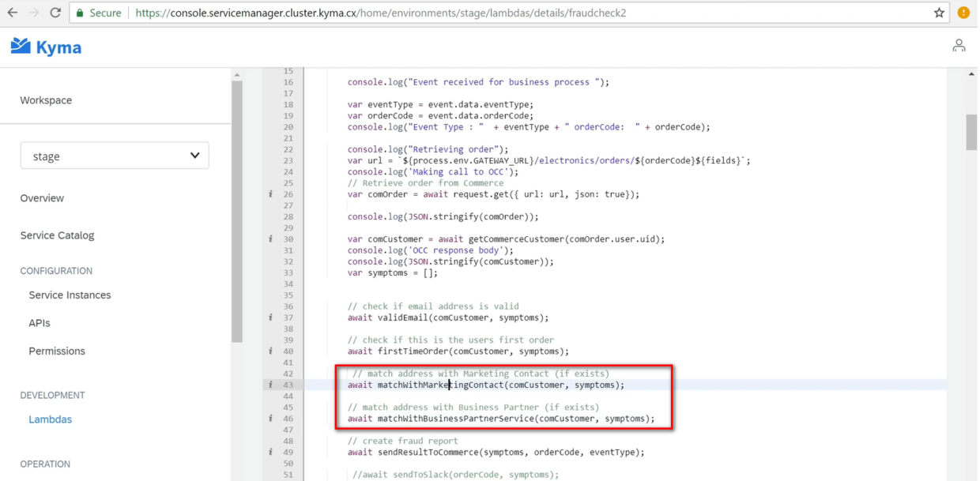980x481 pixels.
Task: Open the user profile icon
Action: tap(959, 46)
